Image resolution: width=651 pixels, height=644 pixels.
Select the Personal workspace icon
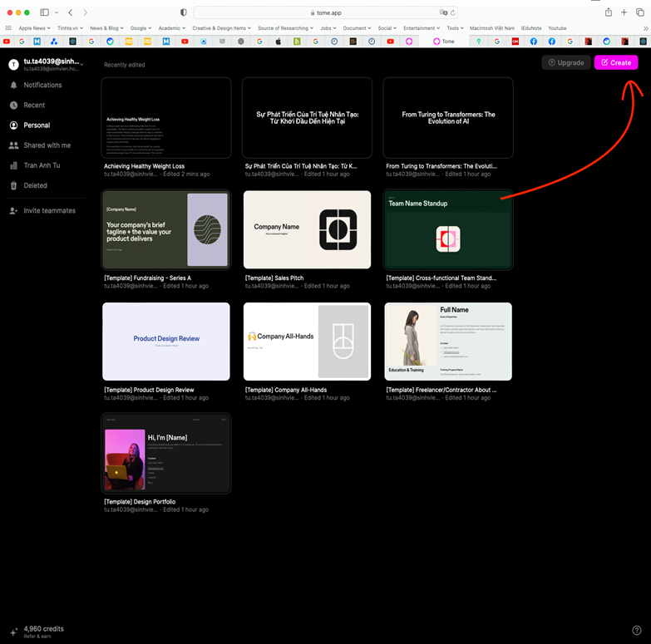click(x=13, y=125)
